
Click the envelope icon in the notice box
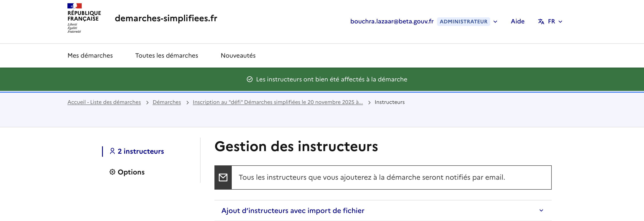coord(223,177)
